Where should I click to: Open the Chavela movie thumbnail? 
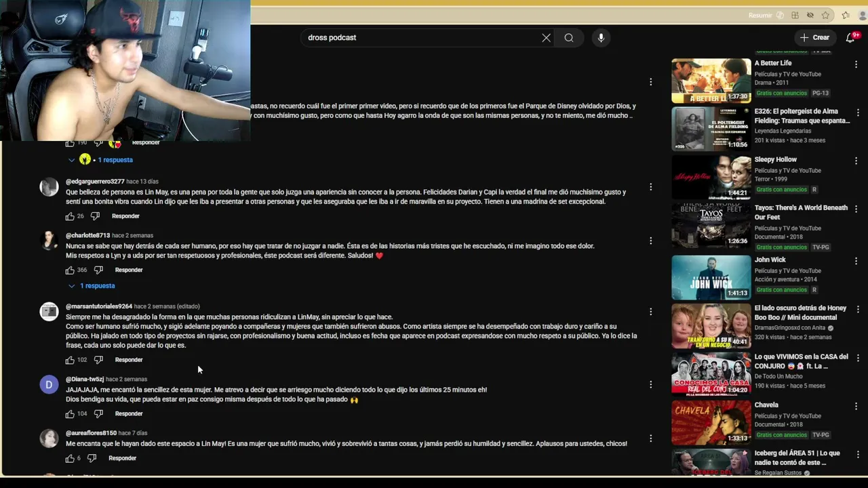point(711,422)
